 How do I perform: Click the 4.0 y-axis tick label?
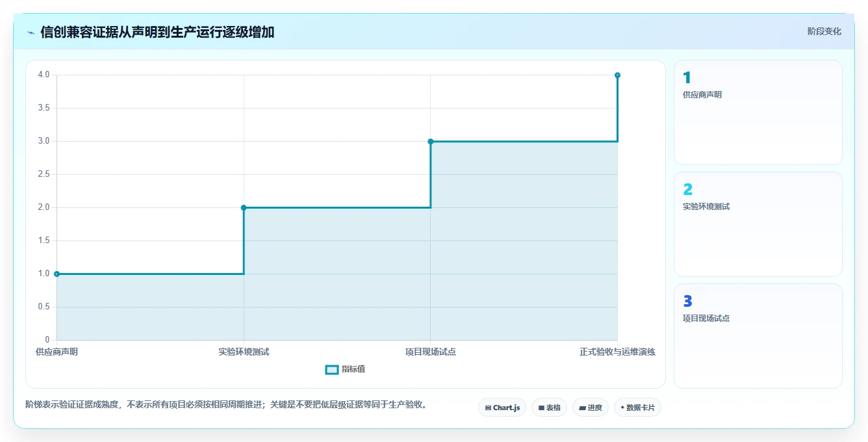pos(44,75)
